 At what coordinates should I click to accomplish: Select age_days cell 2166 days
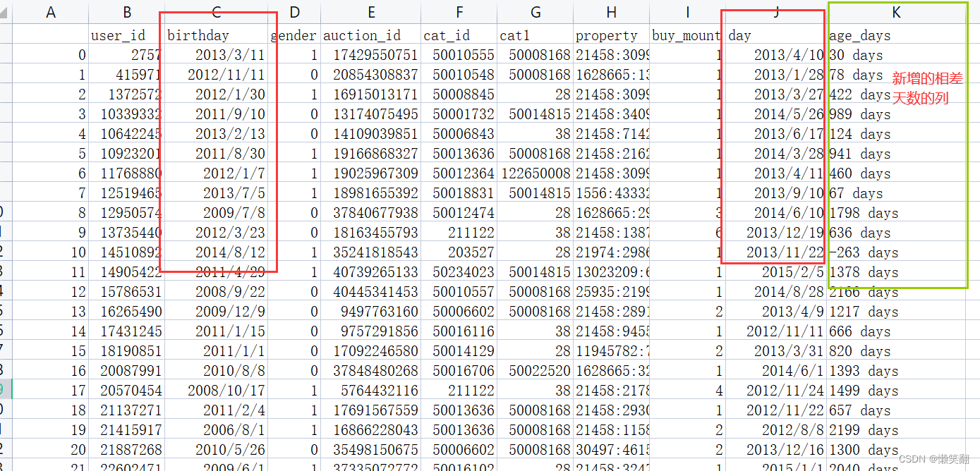tap(896, 292)
